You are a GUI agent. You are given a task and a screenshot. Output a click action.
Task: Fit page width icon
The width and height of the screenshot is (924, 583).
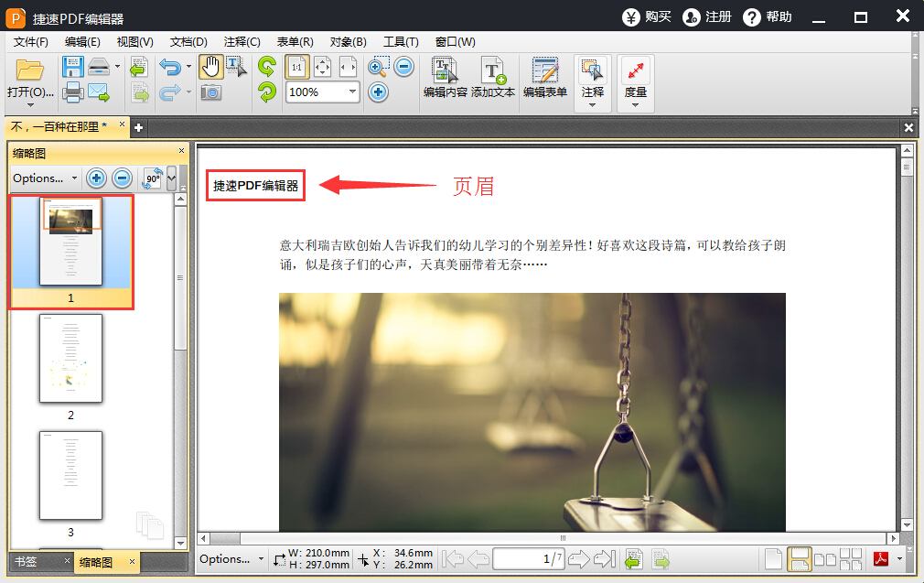click(348, 67)
